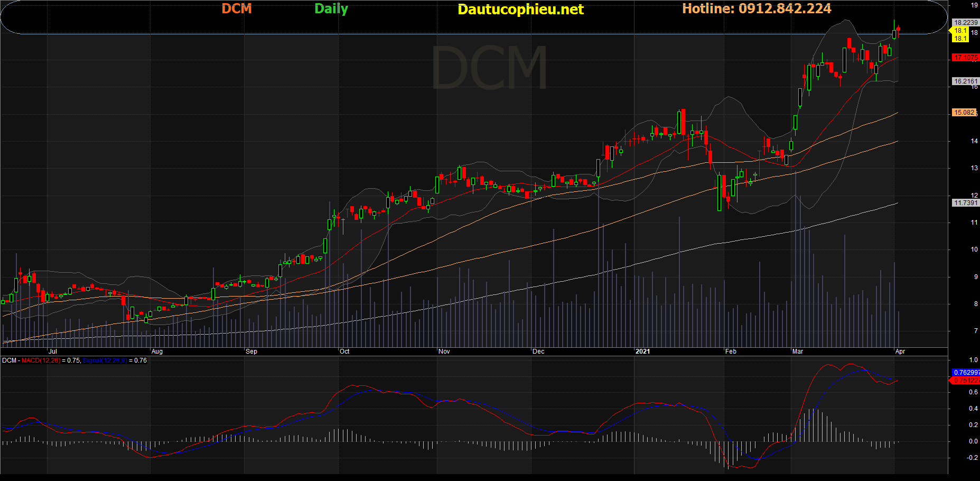Jump to the Mar date marker
This screenshot has height=481, width=980.
pyautogui.click(x=798, y=351)
